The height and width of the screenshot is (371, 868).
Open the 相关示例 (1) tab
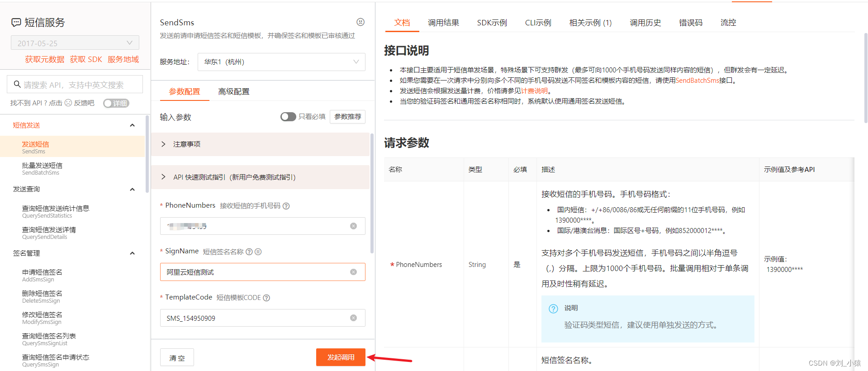[x=590, y=23]
